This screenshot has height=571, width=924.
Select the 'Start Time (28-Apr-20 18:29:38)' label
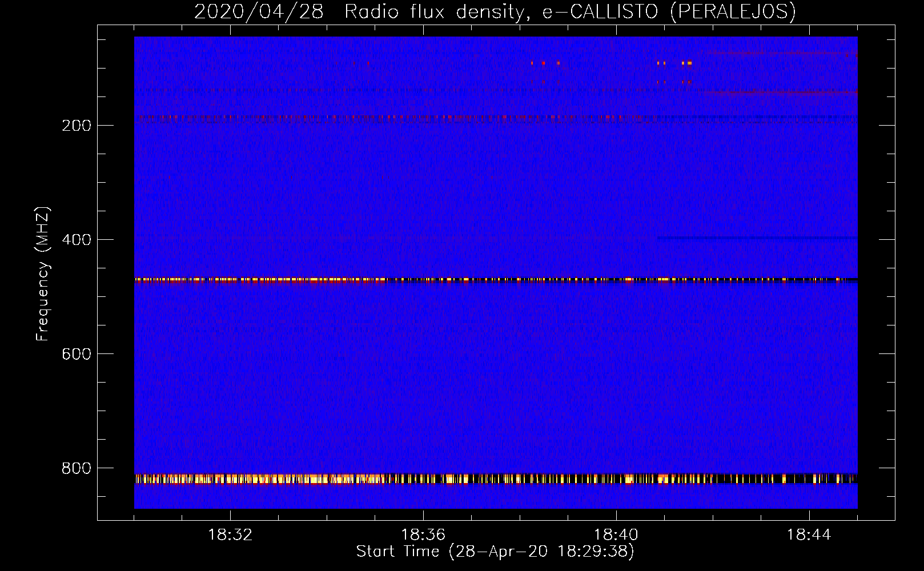495,552
